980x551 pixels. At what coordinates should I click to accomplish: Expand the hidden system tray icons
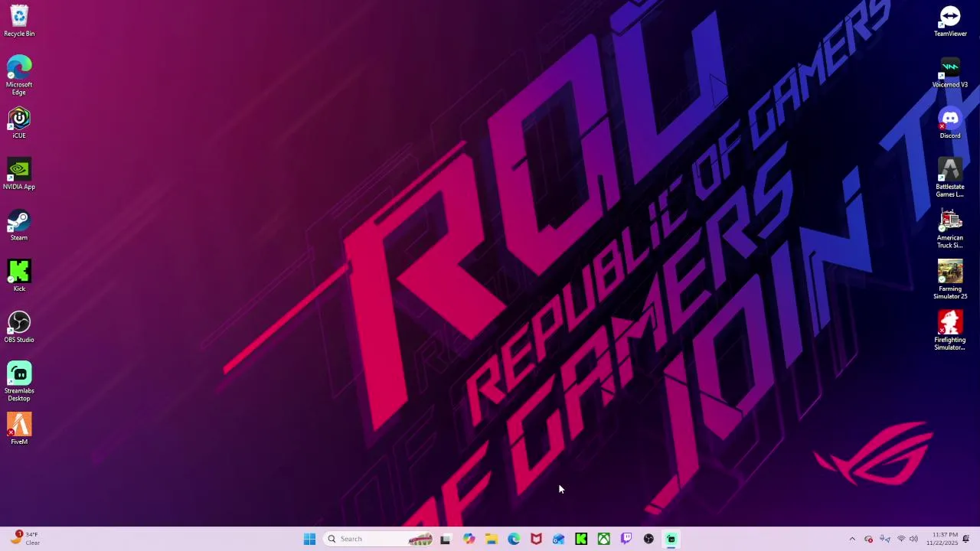852,539
